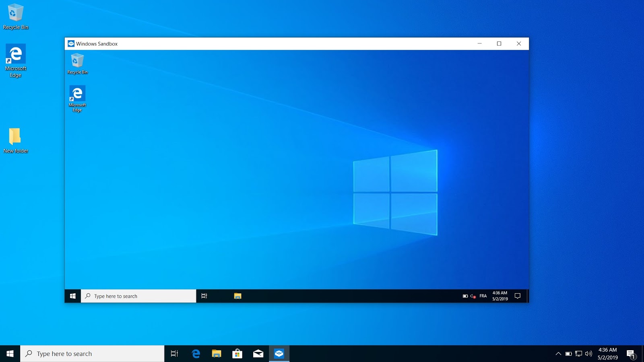Viewport: 644px width, 362px height.
Task: Open Action Center from the sandbox taskbar
Action: (518, 296)
